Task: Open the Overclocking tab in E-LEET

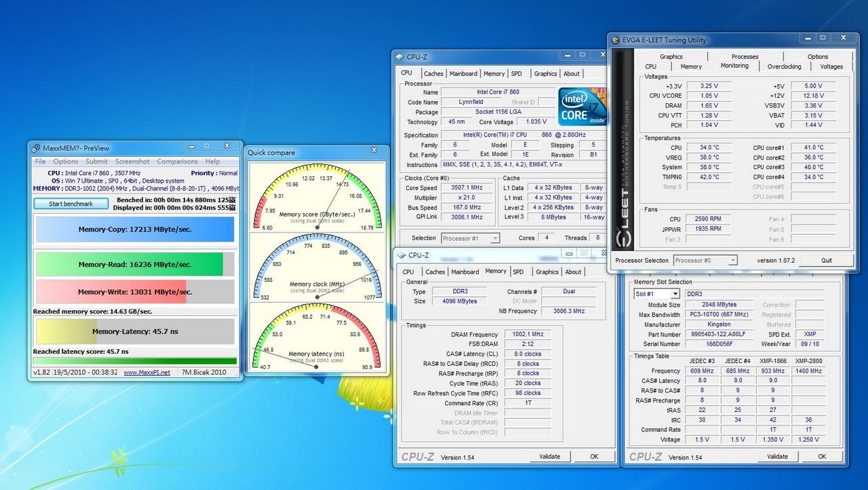Action: [784, 67]
